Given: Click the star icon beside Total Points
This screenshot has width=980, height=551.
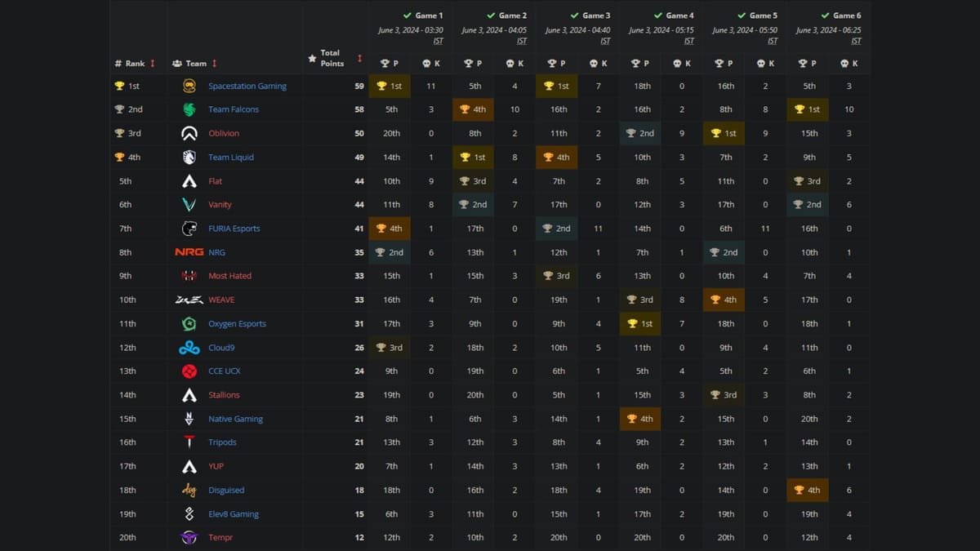Looking at the screenshot, I should [x=312, y=57].
